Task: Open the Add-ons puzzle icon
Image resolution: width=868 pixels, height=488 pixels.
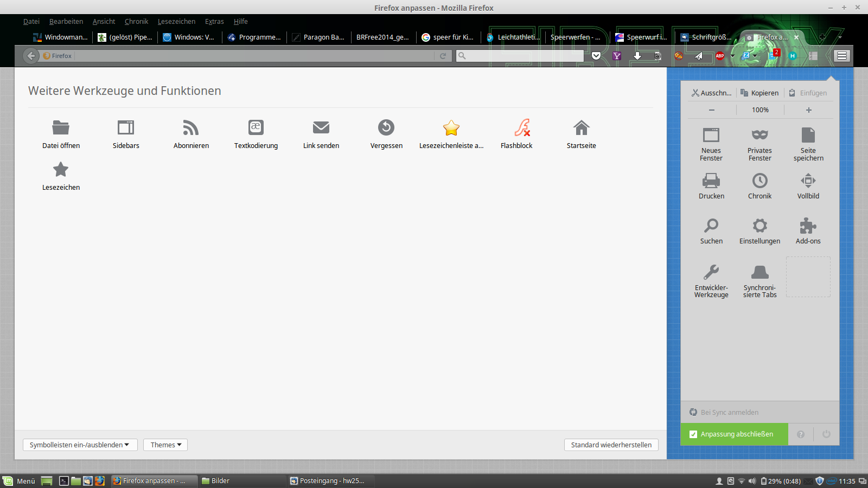Action: point(808,225)
